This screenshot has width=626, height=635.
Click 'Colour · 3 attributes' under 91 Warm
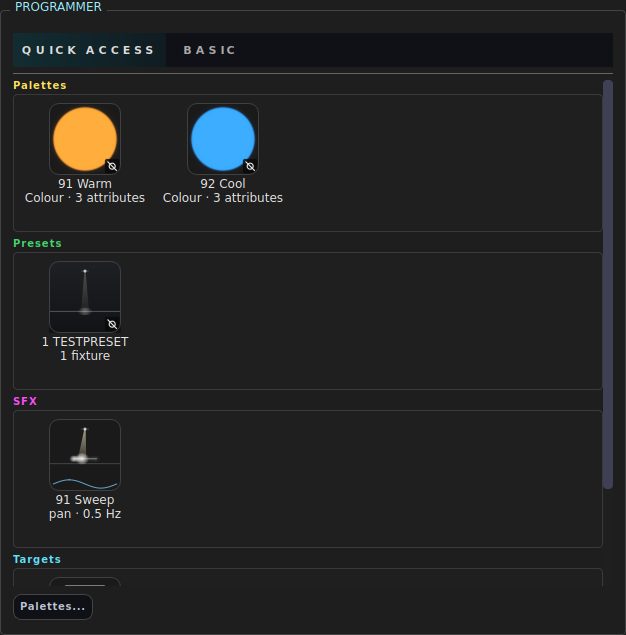click(85, 198)
